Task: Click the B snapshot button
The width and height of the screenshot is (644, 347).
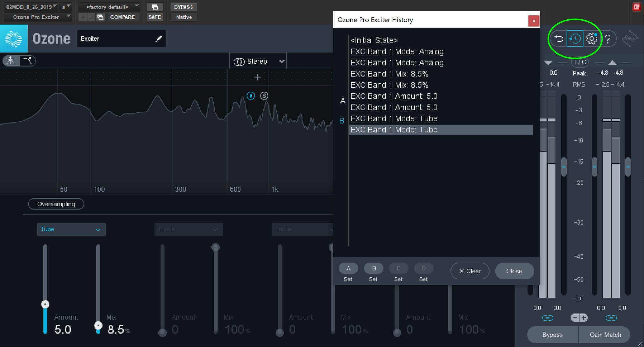Action: tap(373, 268)
